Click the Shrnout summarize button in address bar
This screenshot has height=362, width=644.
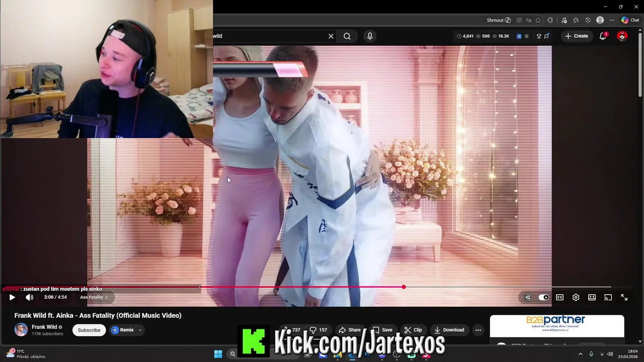point(499,20)
